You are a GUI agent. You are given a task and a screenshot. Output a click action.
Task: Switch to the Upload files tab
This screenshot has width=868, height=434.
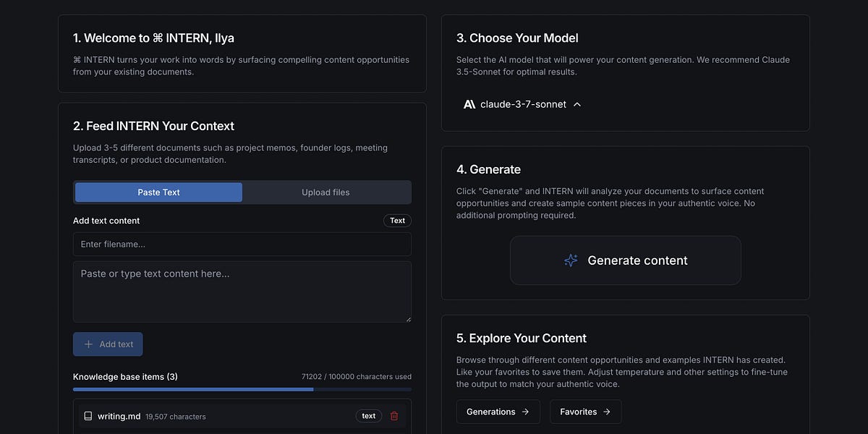(325, 192)
